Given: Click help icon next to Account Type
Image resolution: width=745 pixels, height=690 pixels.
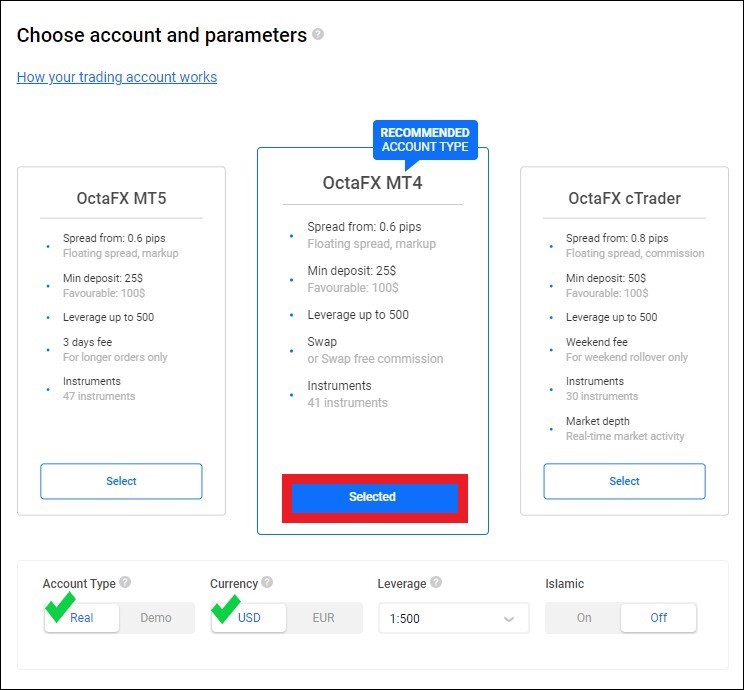Looking at the screenshot, I should pyautogui.click(x=125, y=582).
